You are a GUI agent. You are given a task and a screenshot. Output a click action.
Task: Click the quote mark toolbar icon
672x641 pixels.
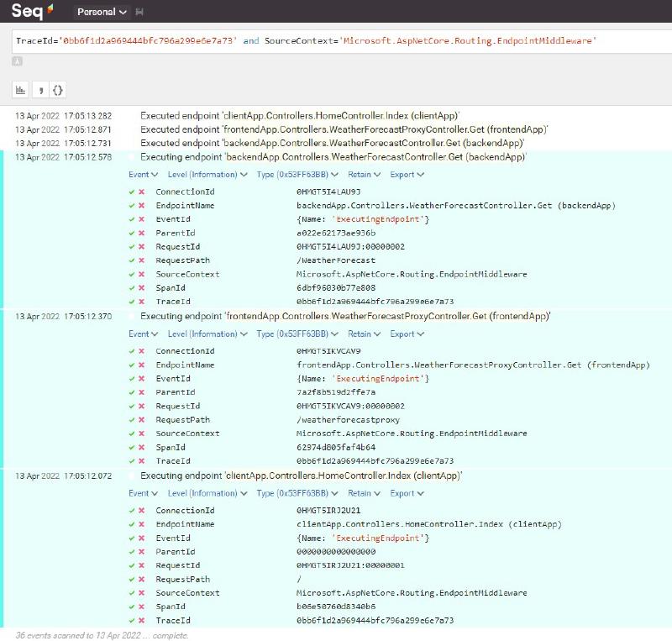39,89
